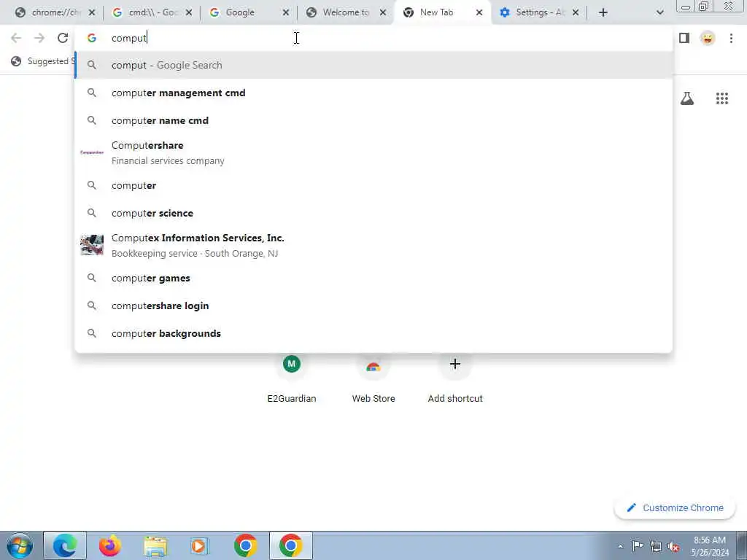Reload the current page
Image resolution: width=747 pixels, height=560 pixels.
(x=63, y=38)
